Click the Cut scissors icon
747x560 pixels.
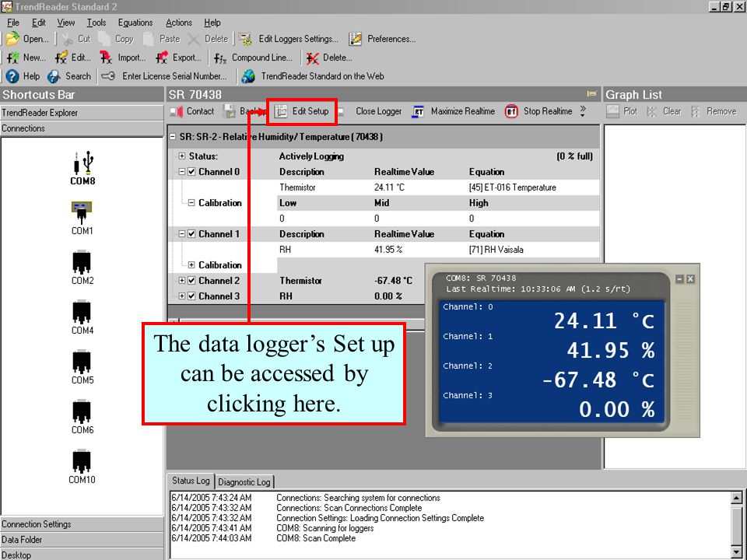pyautogui.click(x=67, y=39)
